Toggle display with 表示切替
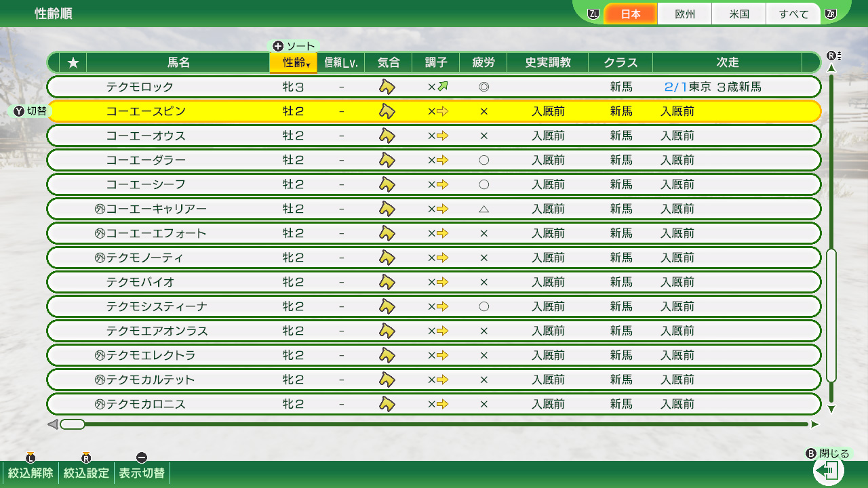Image resolution: width=868 pixels, height=488 pixels. 142,472
